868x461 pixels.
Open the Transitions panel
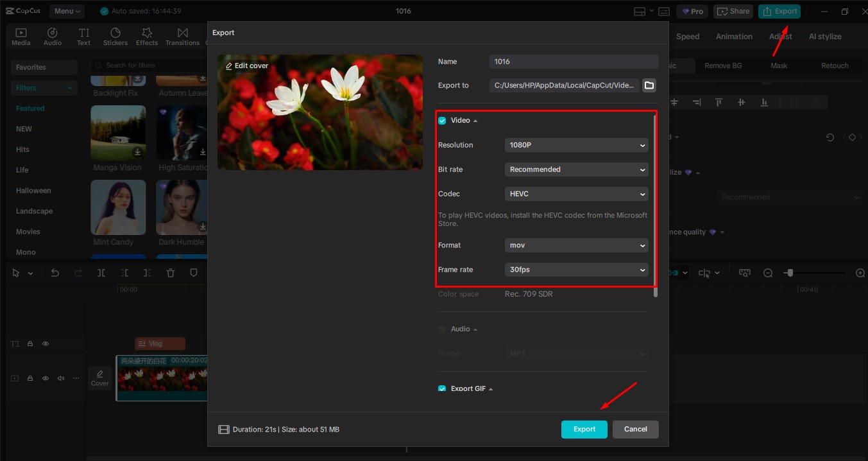(x=182, y=36)
